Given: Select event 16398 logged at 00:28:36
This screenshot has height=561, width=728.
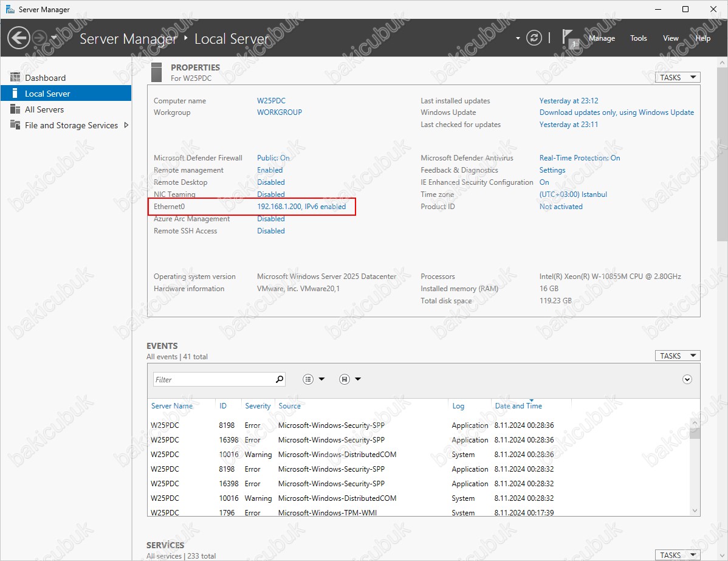Looking at the screenshot, I should [x=418, y=440].
